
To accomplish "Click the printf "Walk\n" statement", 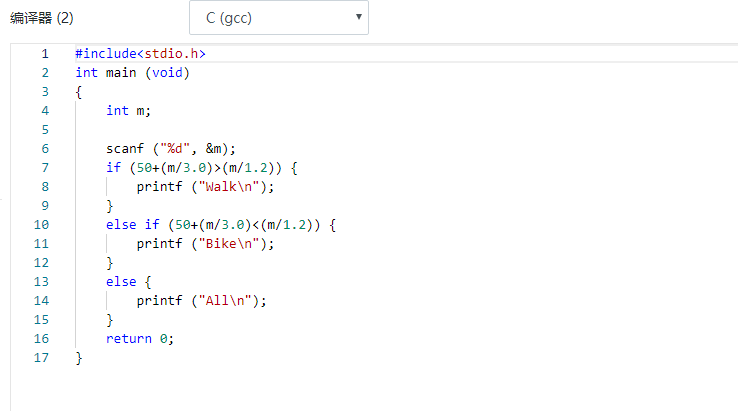I will coord(205,187).
